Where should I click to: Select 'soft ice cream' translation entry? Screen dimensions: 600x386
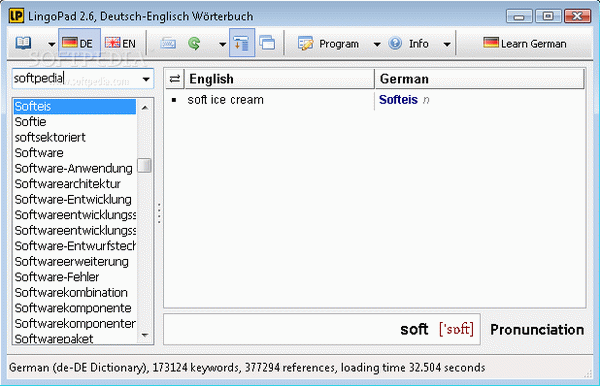[x=225, y=100]
